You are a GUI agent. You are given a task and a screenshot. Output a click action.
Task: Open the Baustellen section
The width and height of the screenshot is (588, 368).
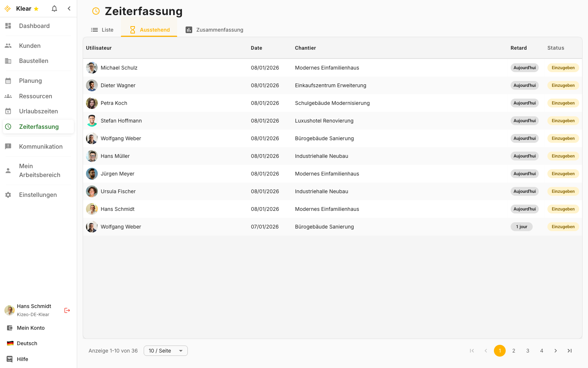tap(33, 61)
